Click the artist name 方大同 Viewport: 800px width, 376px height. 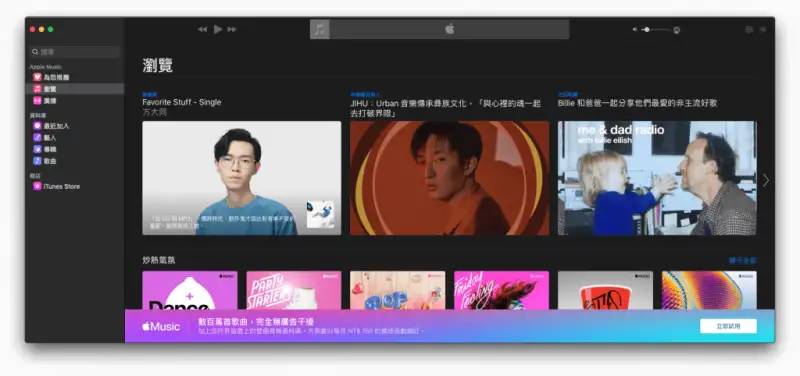point(155,112)
